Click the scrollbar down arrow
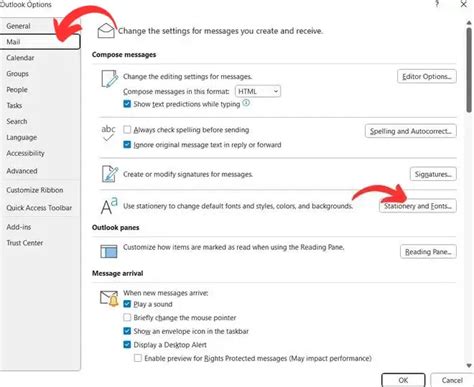 point(469,366)
